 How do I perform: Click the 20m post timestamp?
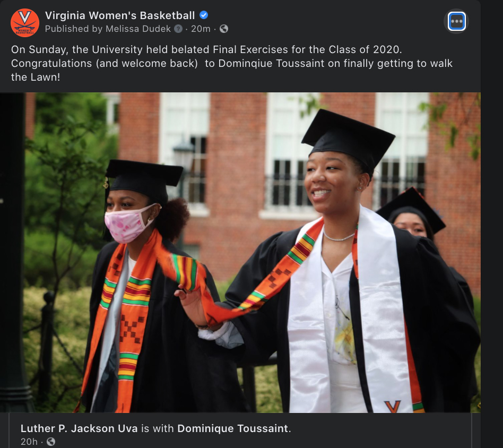[x=201, y=29]
